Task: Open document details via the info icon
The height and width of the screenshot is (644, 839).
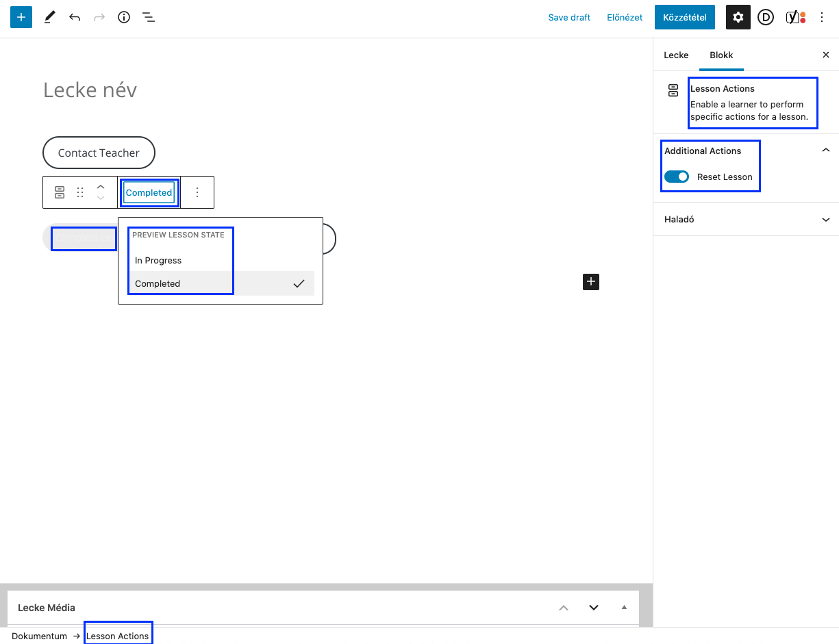Action: tap(124, 17)
